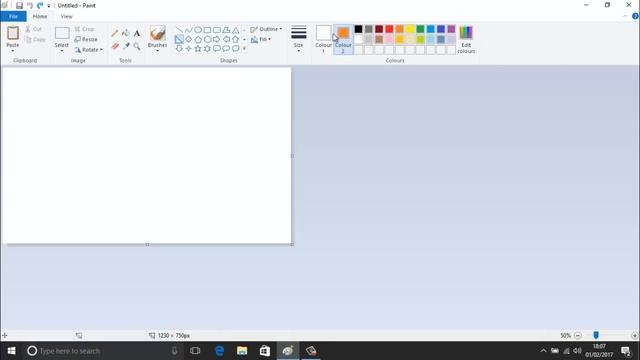Screen dimensions: 640x360
Task: Activate the Colour 1 box
Action: click(x=323, y=39)
